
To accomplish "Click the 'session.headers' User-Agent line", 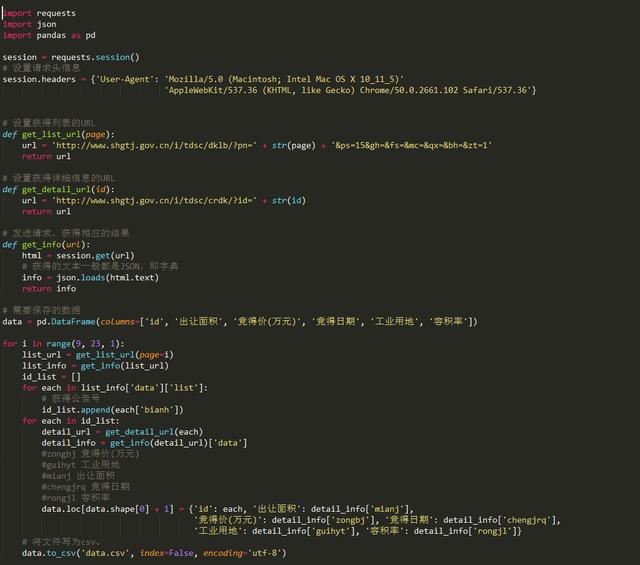I will (203, 79).
